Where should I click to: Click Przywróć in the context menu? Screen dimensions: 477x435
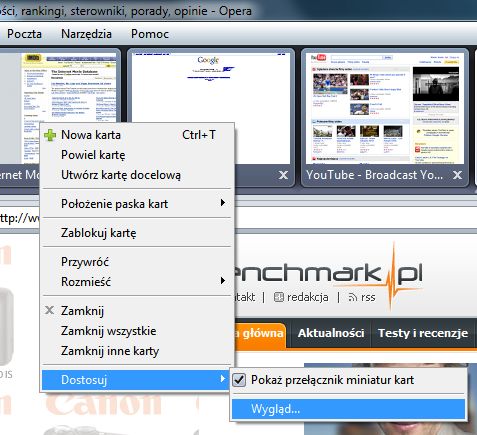tap(137, 262)
